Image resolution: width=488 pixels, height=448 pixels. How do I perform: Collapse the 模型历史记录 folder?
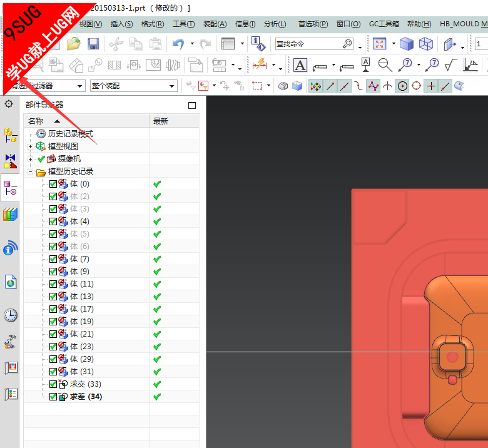(x=30, y=171)
